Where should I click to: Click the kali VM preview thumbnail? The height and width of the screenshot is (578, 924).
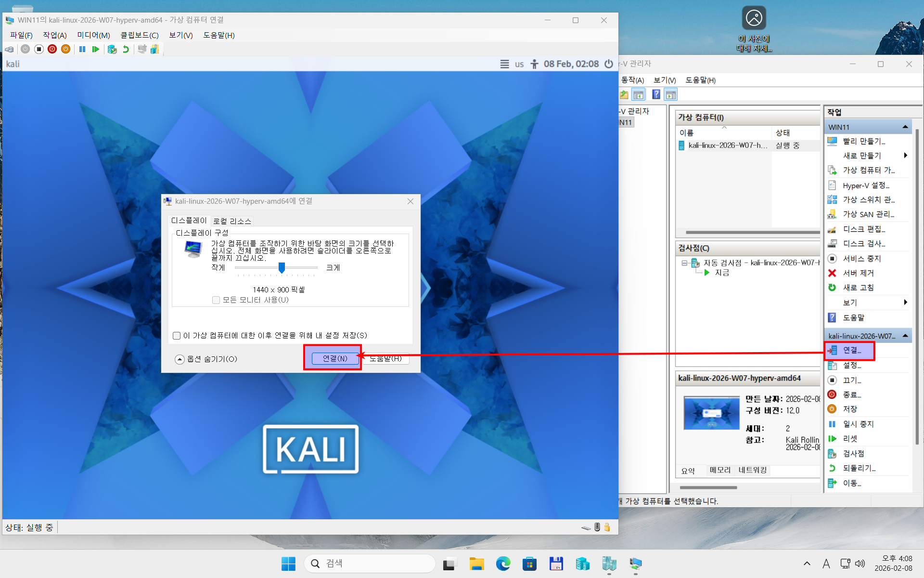click(712, 413)
